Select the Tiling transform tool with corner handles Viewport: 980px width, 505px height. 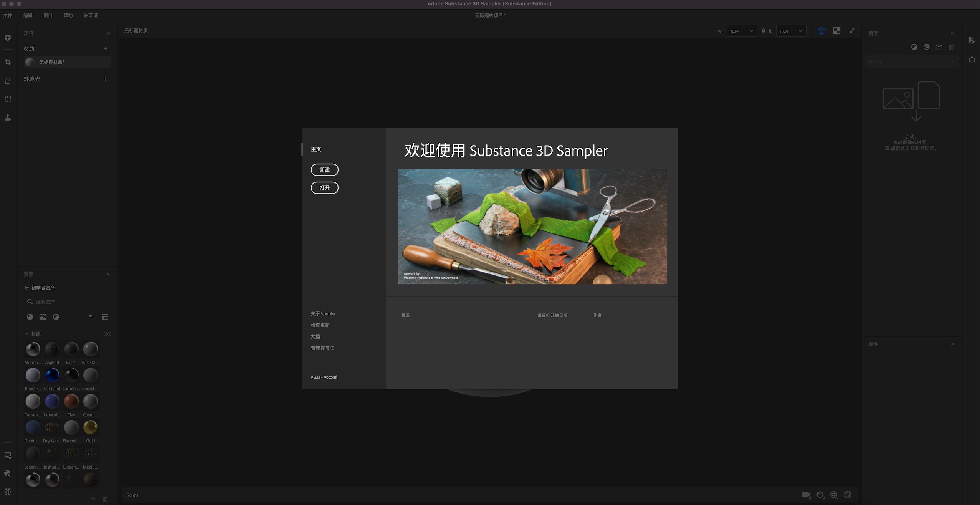tap(8, 99)
